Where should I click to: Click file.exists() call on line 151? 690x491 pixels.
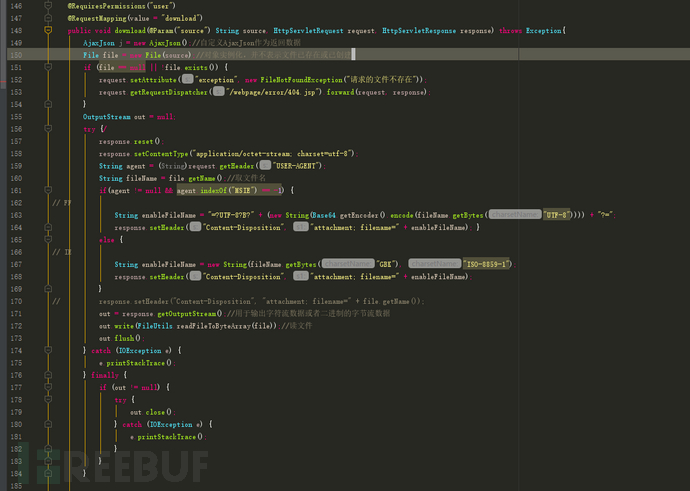[x=191, y=67]
